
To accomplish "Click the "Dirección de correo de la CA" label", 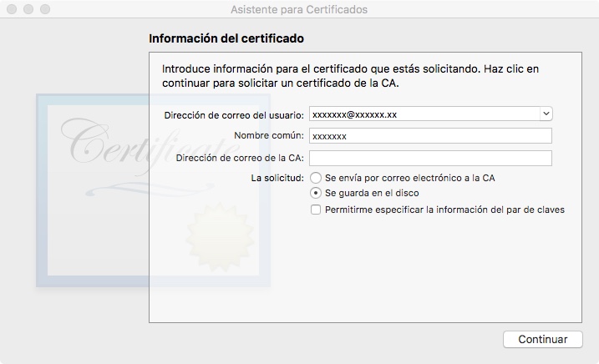I will pyautogui.click(x=241, y=159).
